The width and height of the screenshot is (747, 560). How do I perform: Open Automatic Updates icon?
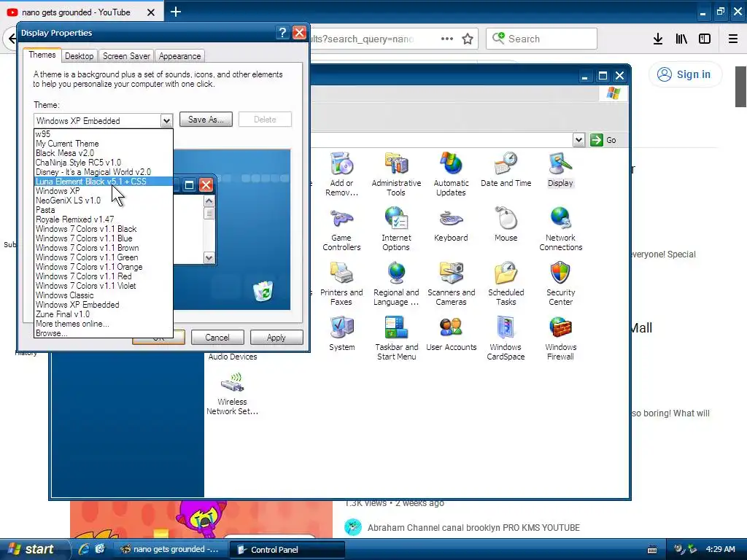[451, 174]
